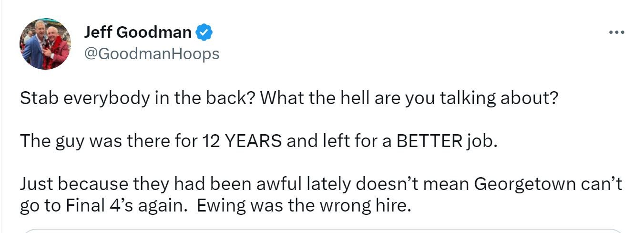
Task: Open Jeff Goodman's profile picture
Action: pyautogui.click(x=45, y=44)
